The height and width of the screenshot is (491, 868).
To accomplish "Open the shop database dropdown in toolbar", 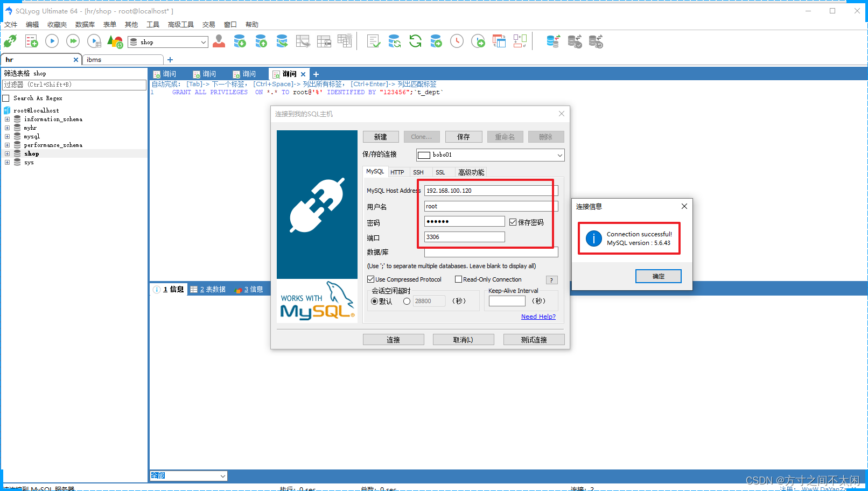I will [x=203, y=42].
